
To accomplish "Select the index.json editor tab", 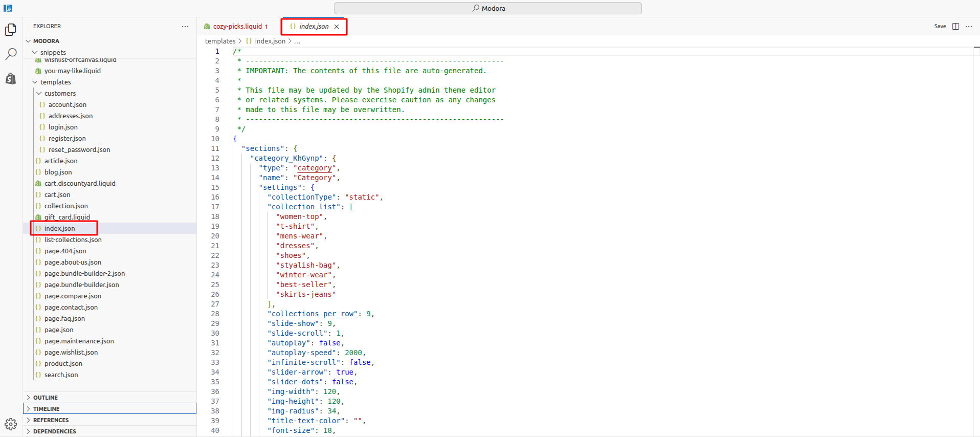I will pos(314,26).
